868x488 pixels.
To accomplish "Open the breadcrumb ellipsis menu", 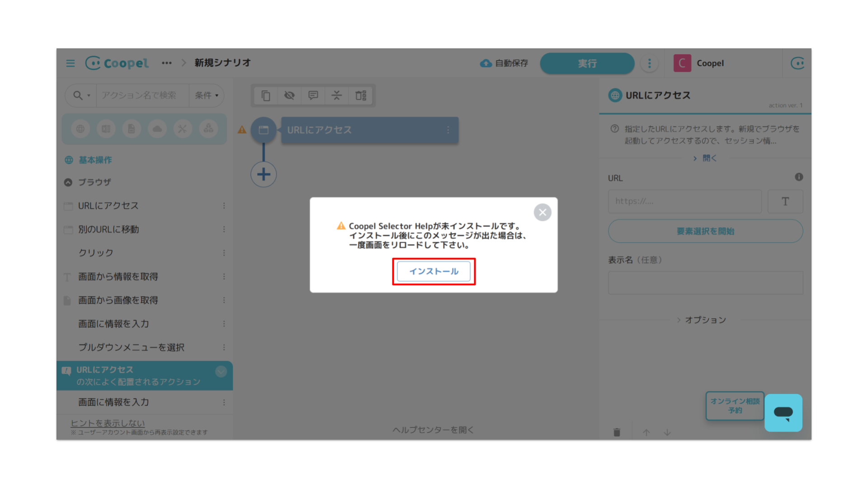I will [167, 63].
